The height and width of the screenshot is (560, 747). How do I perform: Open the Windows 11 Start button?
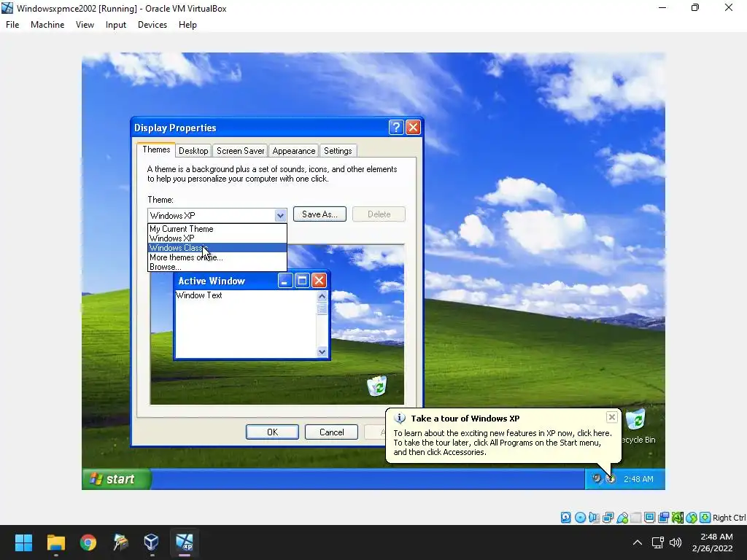coord(23,542)
